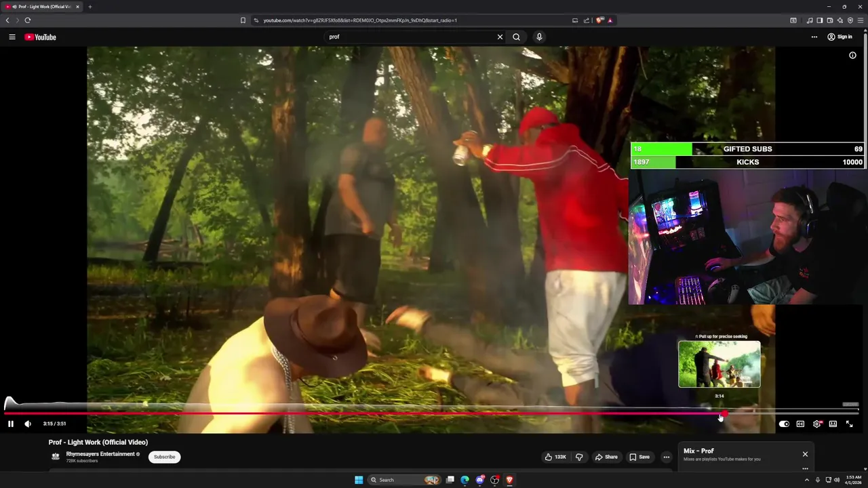Screen dimensions: 868x488
Task: Reload the page
Action: click(x=28, y=20)
